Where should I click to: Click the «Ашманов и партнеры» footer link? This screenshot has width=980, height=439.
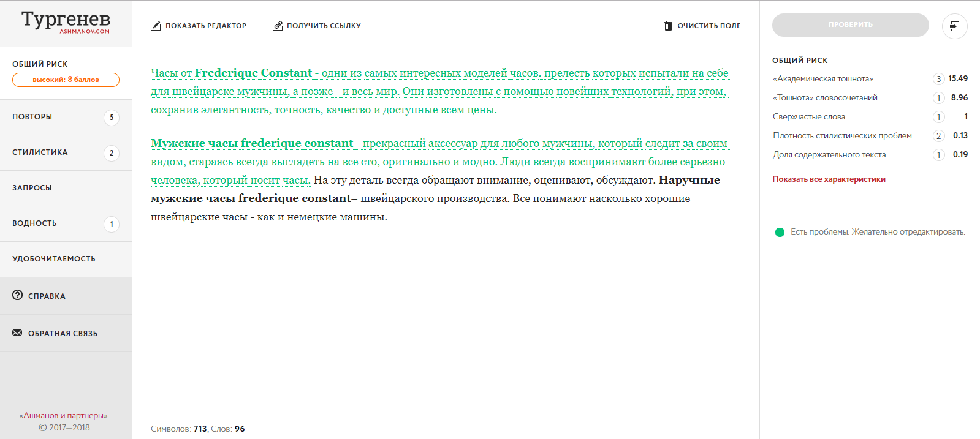pyautogui.click(x=63, y=416)
